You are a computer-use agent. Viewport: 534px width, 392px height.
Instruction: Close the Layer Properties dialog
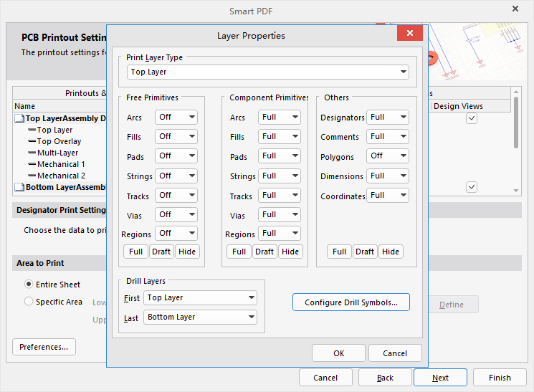click(409, 34)
